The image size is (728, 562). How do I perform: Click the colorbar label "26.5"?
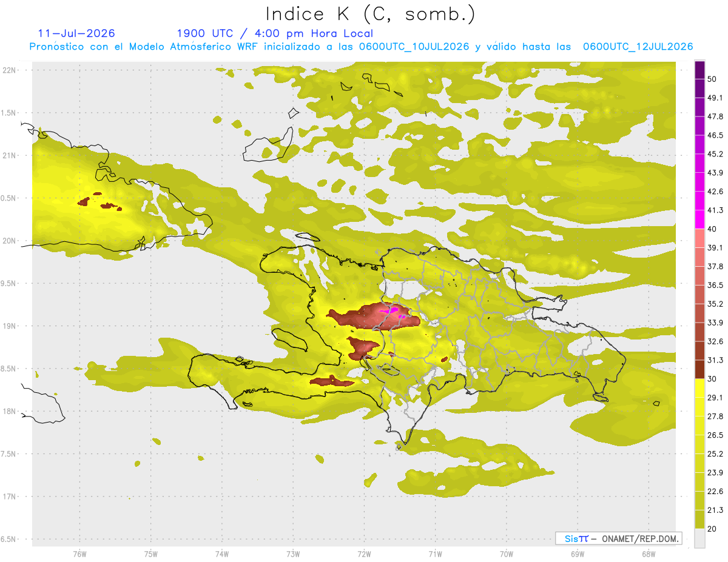[x=715, y=435]
